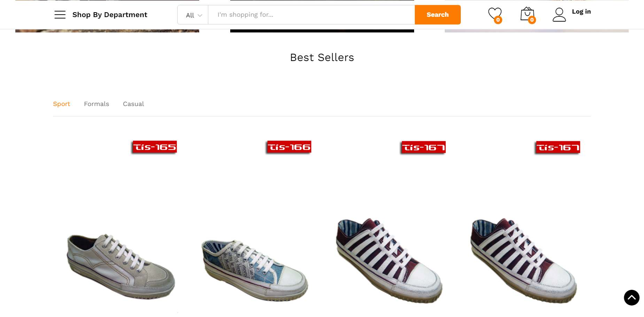
Task: Switch to the Formals tab
Action: coord(96,104)
